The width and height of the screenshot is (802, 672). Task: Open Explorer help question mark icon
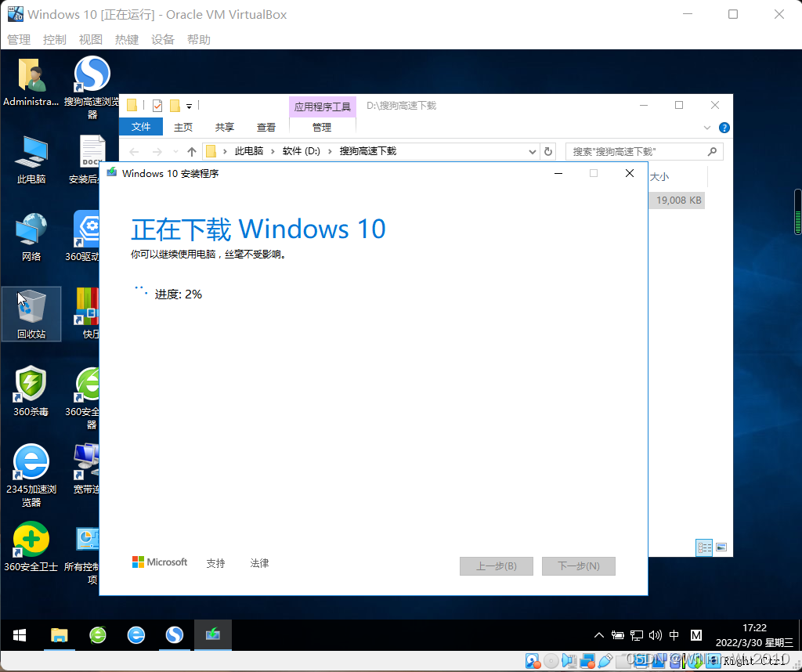[x=724, y=128]
